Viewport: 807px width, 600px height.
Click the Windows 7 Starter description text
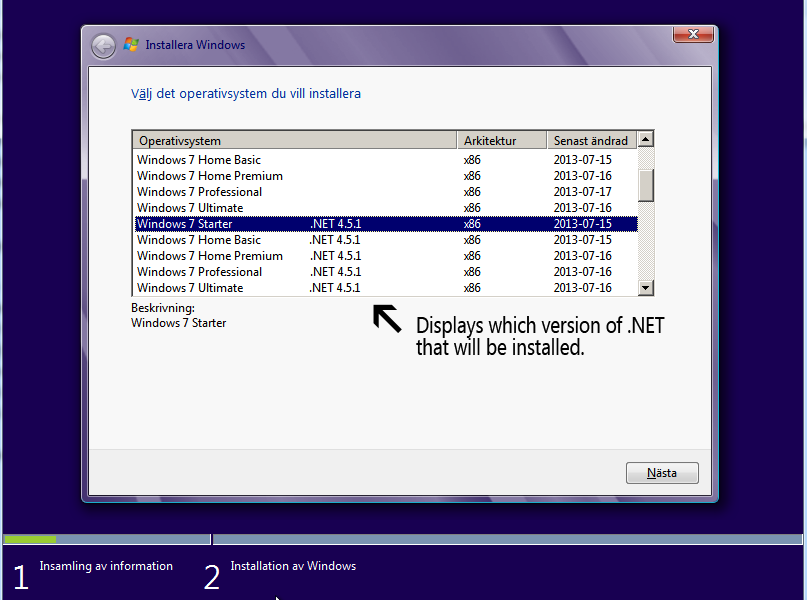tap(179, 323)
